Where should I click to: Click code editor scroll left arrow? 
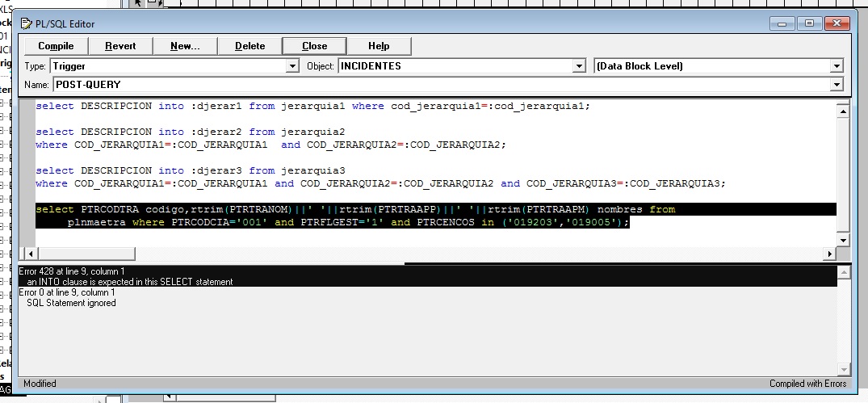(31, 254)
